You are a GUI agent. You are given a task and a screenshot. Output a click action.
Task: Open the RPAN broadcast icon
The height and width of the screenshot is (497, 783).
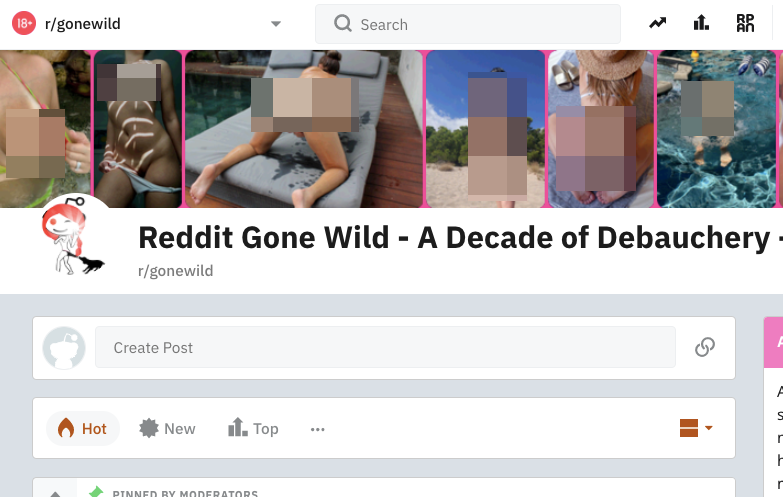tap(745, 23)
